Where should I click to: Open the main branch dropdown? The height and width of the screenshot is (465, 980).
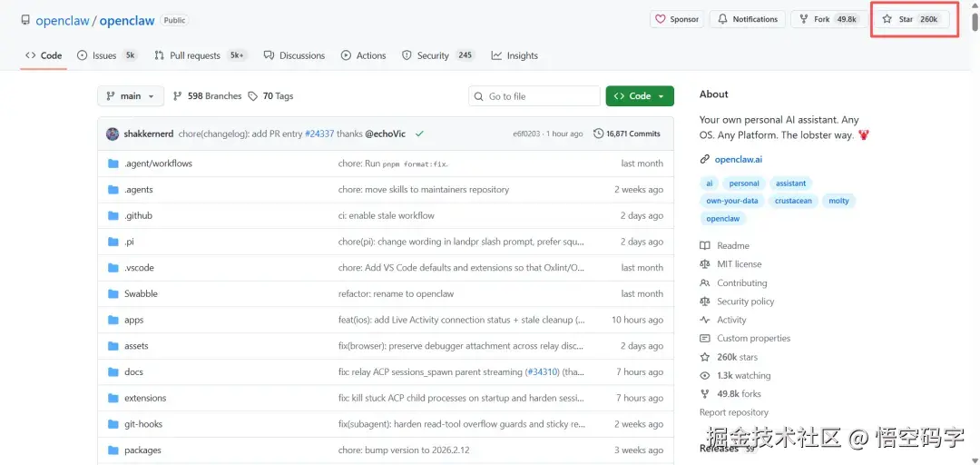coord(131,96)
